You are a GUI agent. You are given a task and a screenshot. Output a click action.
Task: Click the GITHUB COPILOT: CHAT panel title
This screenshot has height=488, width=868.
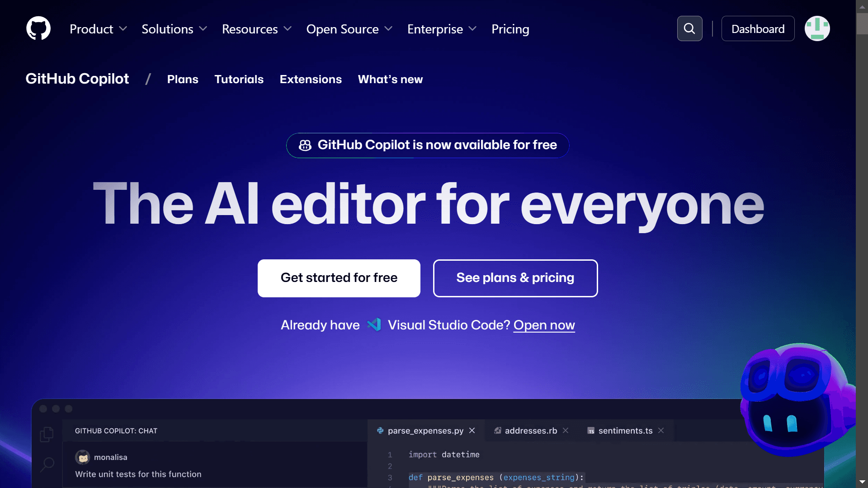tap(116, 431)
